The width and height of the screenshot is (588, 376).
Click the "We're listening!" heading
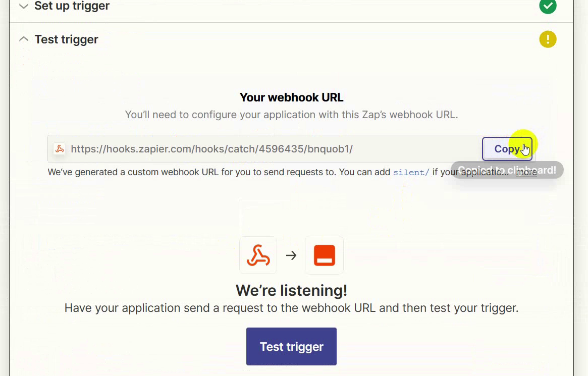coord(291,290)
